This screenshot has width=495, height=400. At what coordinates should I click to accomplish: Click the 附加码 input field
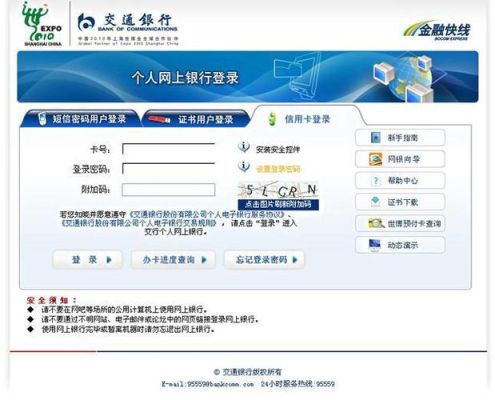168,190
